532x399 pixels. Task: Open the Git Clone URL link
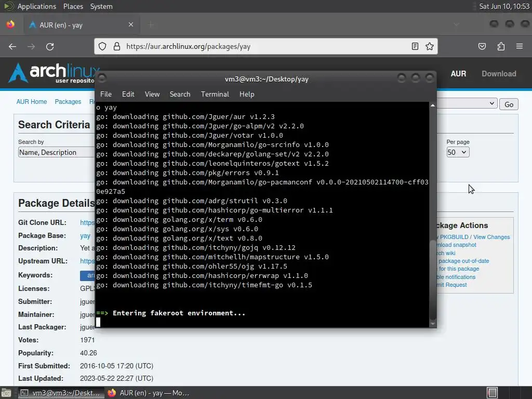(87, 222)
